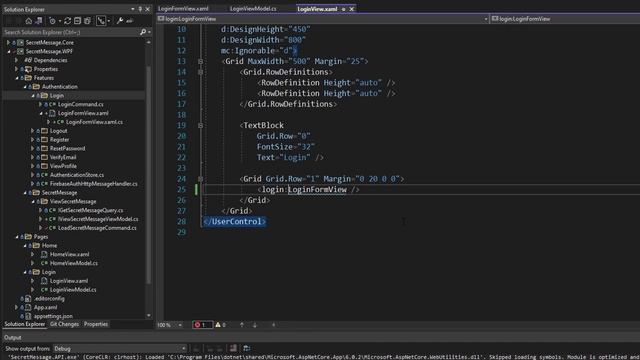Viewport: 640px width, 360px height.
Task: Go to previous issue up arrow
Action: 242,325
